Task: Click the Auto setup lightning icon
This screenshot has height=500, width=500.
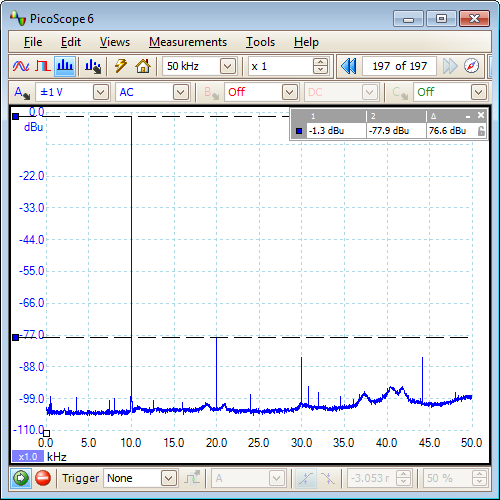Action: tap(121, 66)
